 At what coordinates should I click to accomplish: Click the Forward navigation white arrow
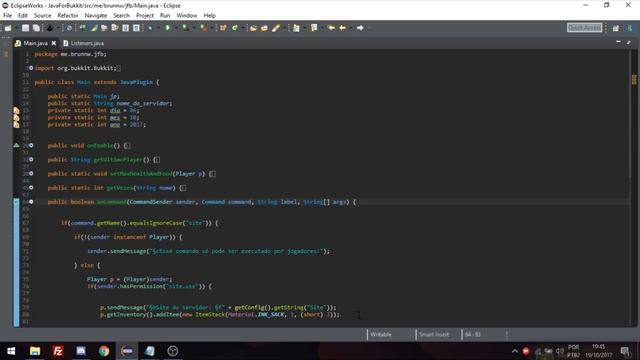[360, 28]
